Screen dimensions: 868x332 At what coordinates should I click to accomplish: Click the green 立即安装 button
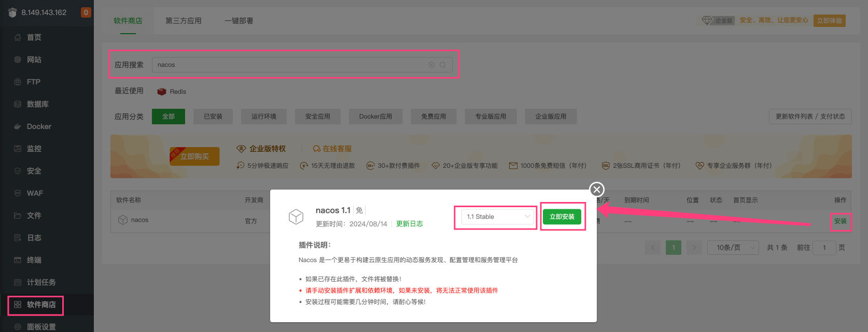point(562,216)
